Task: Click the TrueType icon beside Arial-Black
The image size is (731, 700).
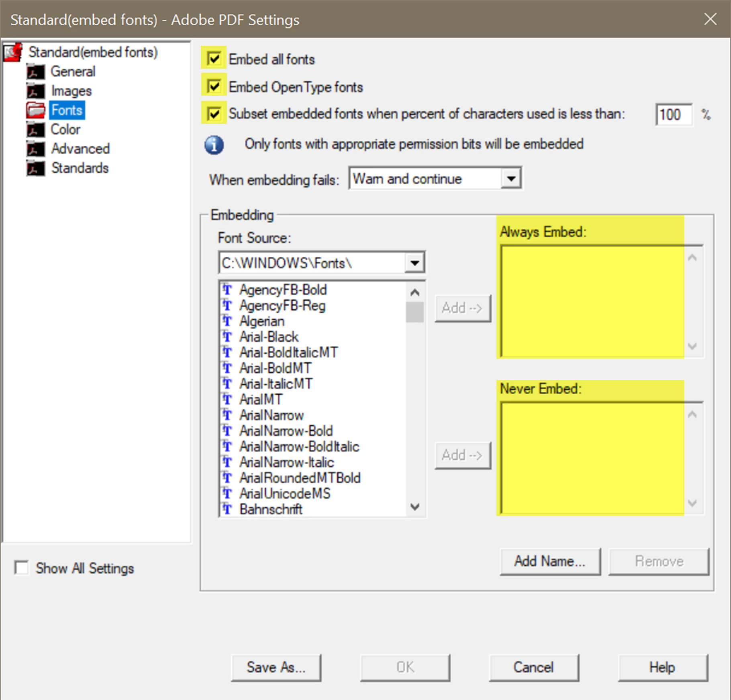Action: click(227, 337)
